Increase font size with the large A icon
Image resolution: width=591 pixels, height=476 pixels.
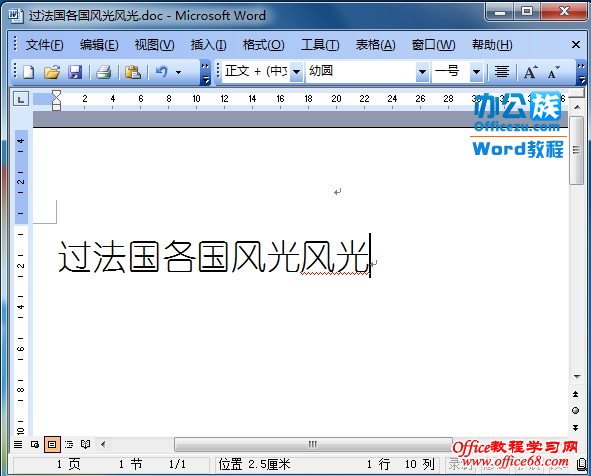531,72
